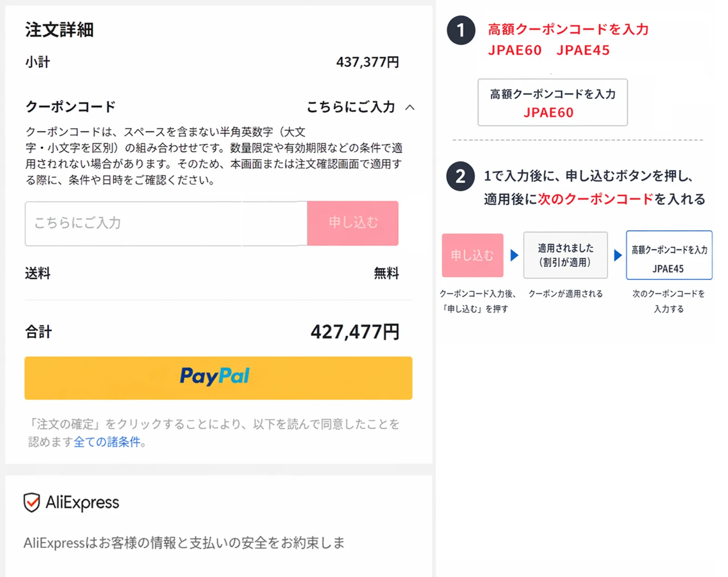Click the JPAE60 coupon code box

[552, 103]
